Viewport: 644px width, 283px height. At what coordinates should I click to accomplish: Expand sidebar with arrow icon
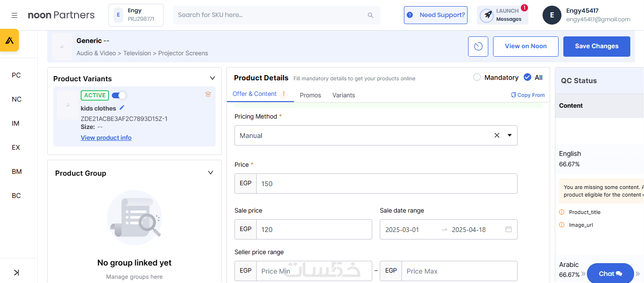pos(17,272)
